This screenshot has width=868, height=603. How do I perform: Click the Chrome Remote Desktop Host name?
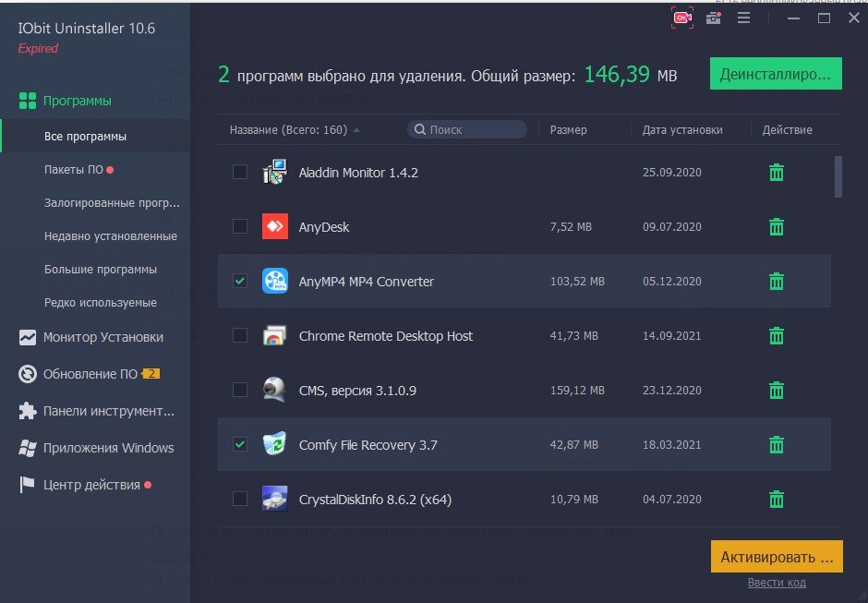385,336
